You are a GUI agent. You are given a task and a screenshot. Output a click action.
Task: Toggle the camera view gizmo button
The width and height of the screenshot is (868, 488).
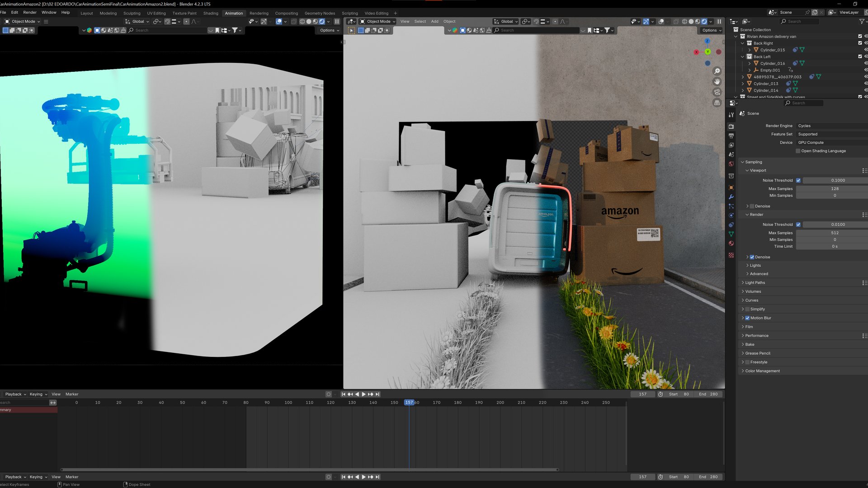pos(717,92)
